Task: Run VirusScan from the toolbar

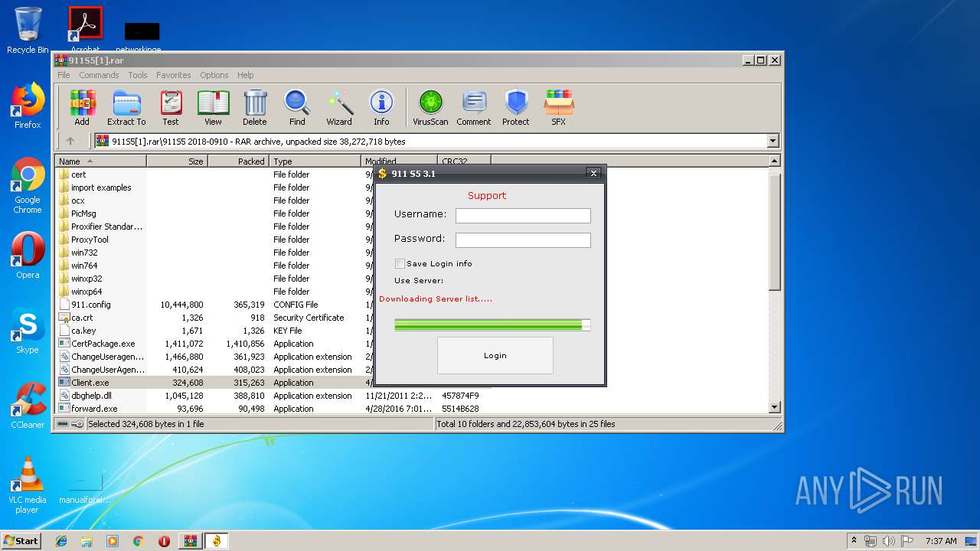Action: [430, 107]
